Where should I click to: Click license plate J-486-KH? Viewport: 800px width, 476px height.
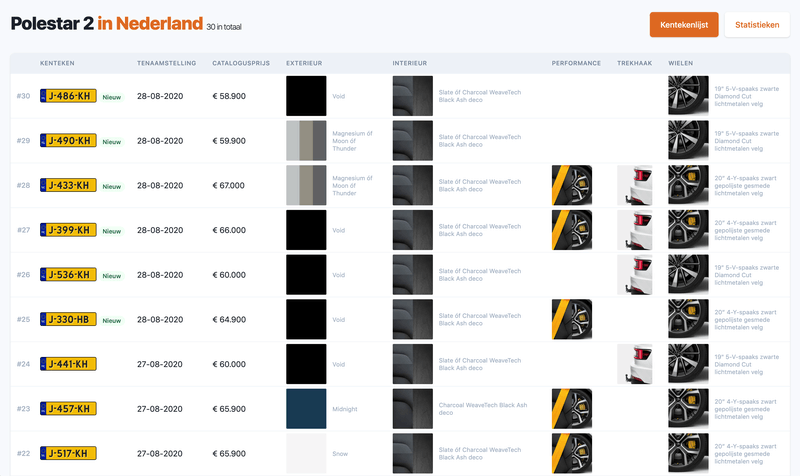point(68,96)
